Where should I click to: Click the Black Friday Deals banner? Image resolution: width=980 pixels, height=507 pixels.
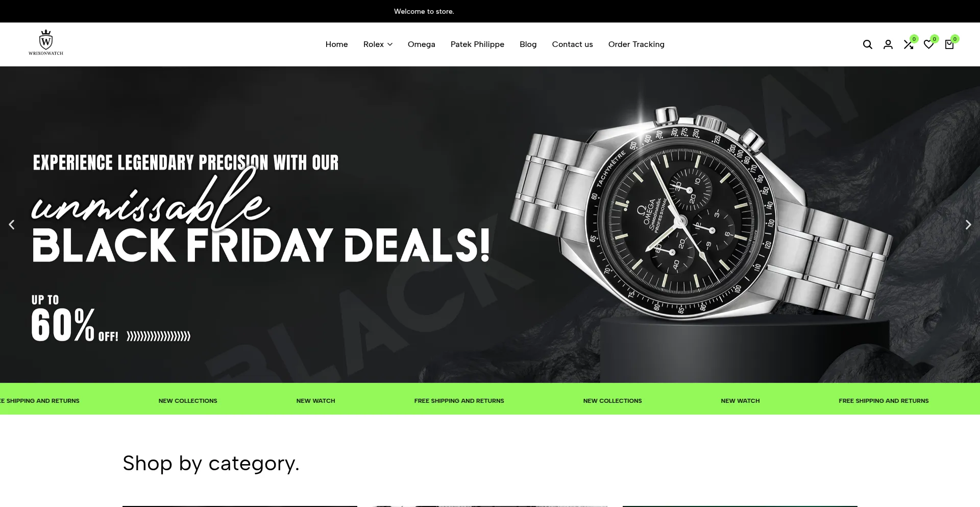pyautogui.click(x=261, y=245)
